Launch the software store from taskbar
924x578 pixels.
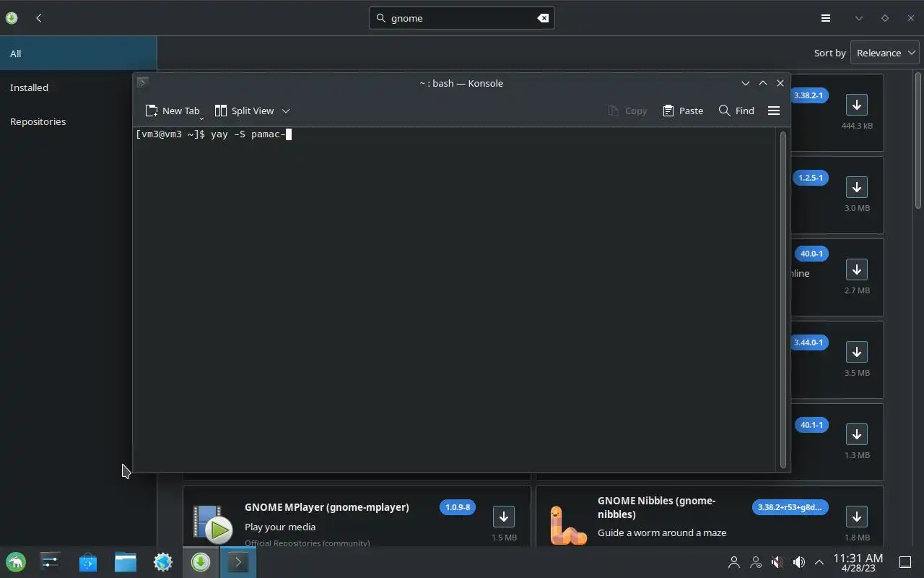(x=88, y=561)
